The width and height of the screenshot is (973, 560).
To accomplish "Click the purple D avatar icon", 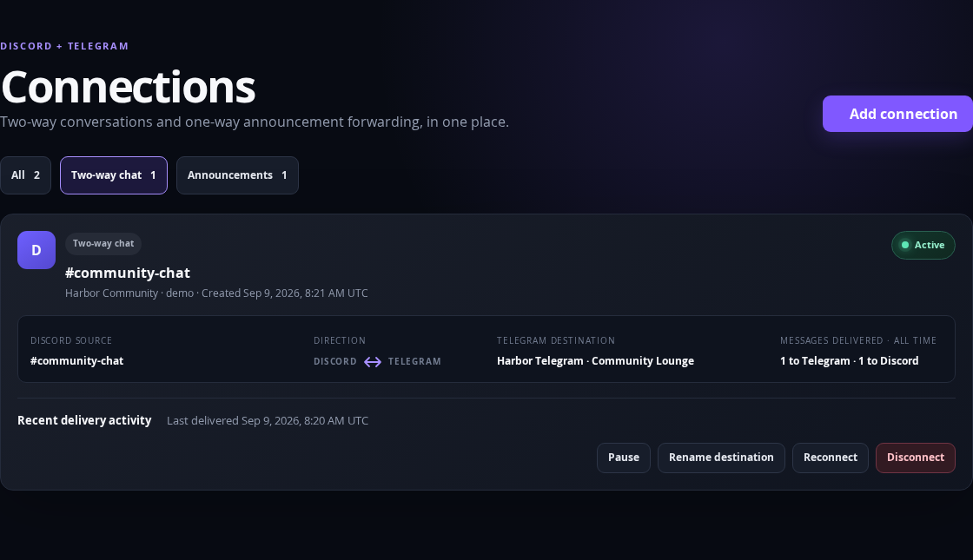I will pyautogui.click(x=36, y=250).
